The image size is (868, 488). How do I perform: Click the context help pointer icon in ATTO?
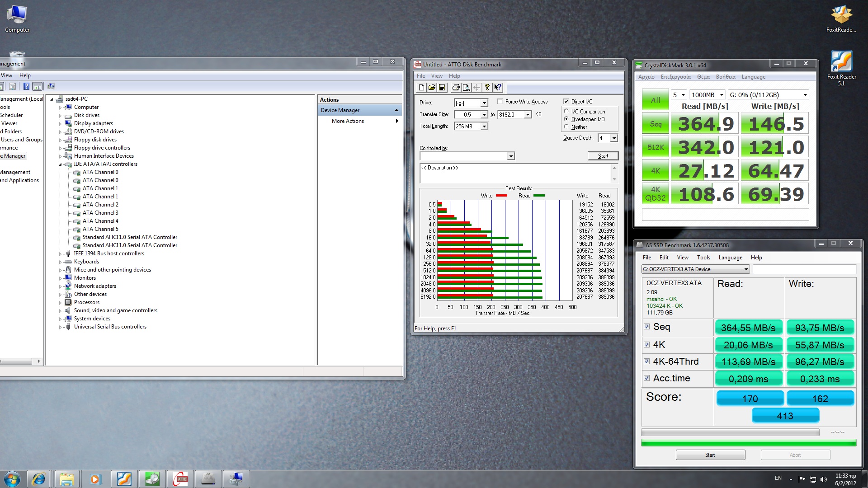coord(498,88)
